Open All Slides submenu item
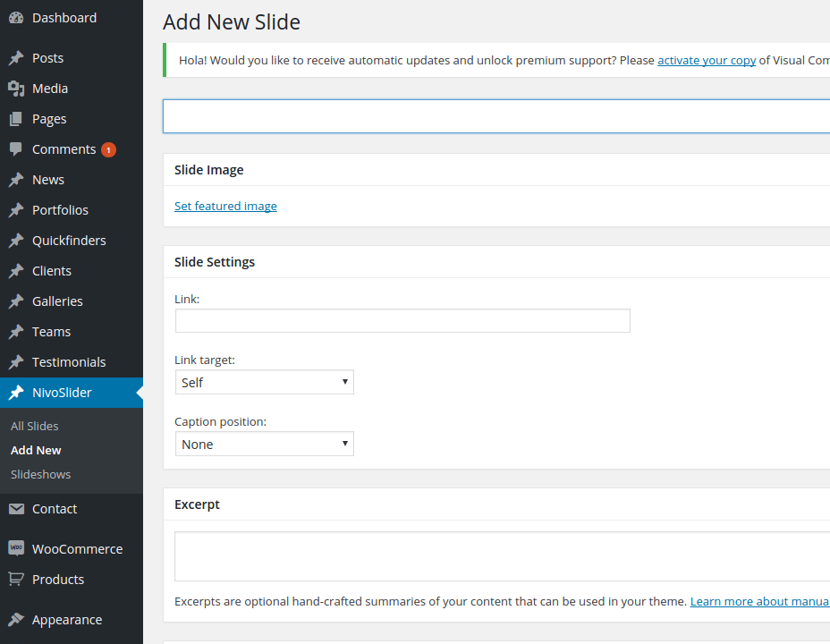This screenshot has height=644, width=830. tap(35, 427)
